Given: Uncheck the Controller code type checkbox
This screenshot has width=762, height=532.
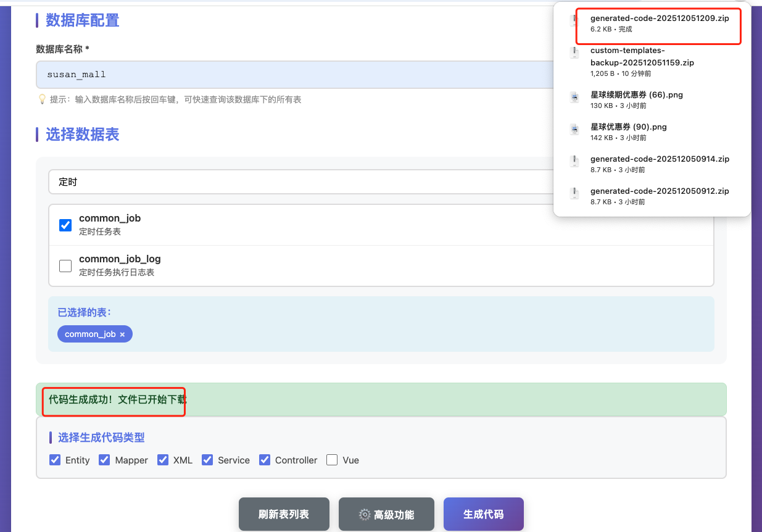Looking at the screenshot, I should (x=265, y=460).
